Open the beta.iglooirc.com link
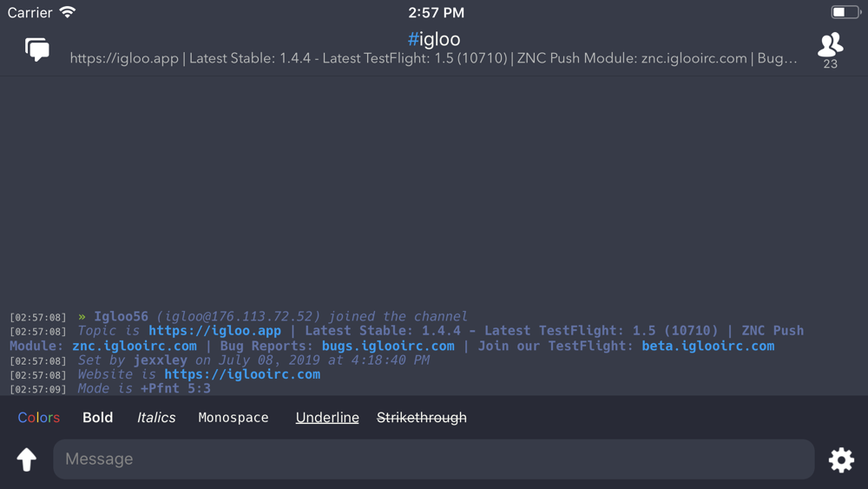Screen dimensions: 868x489 pos(708,346)
